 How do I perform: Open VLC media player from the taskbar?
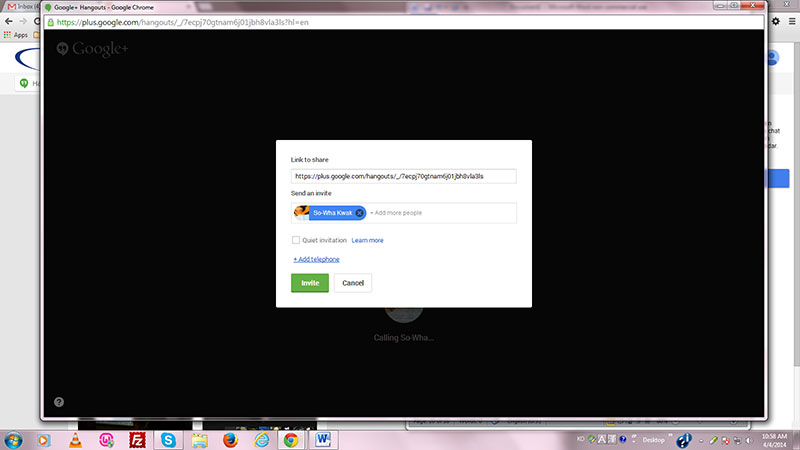pos(73,439)
